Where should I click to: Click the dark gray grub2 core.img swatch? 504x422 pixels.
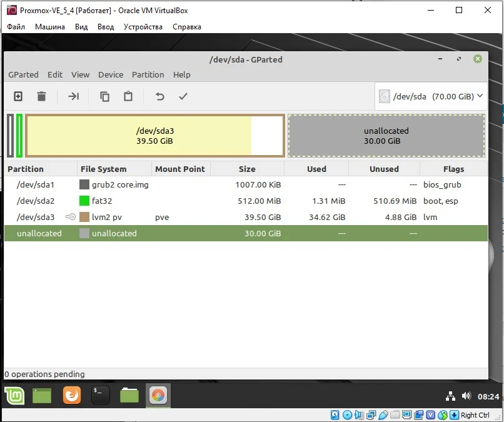[84, 184]
